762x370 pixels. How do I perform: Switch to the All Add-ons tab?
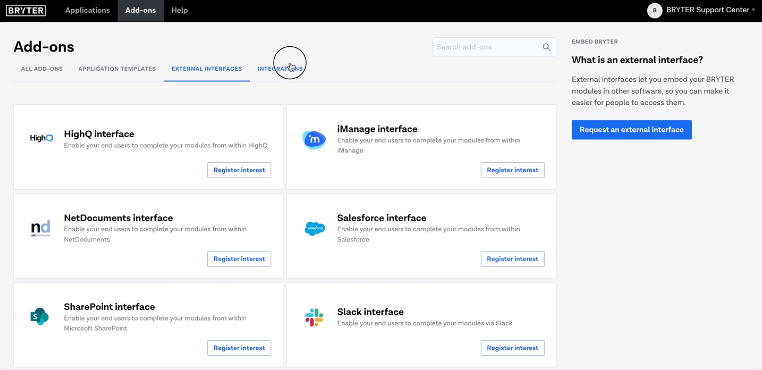coord(42,69)
